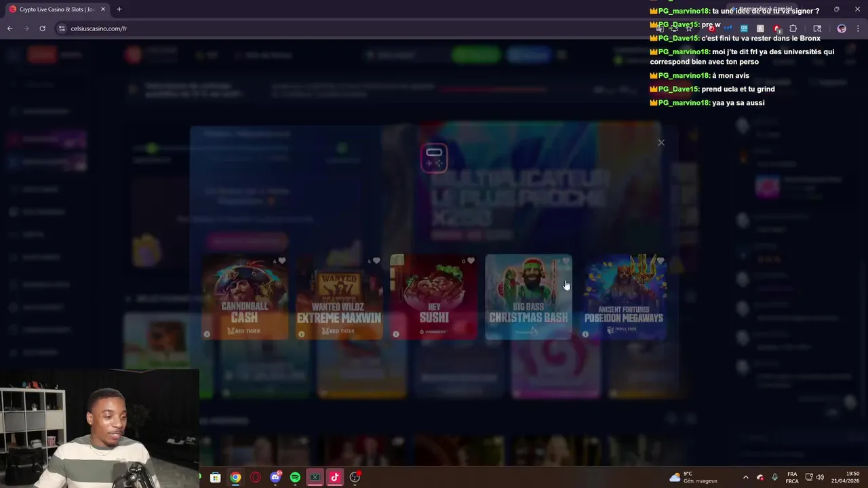Switch the FRA keyboard language
The height and width of the screenshot is (488, 868).
(x=792, y=477)
